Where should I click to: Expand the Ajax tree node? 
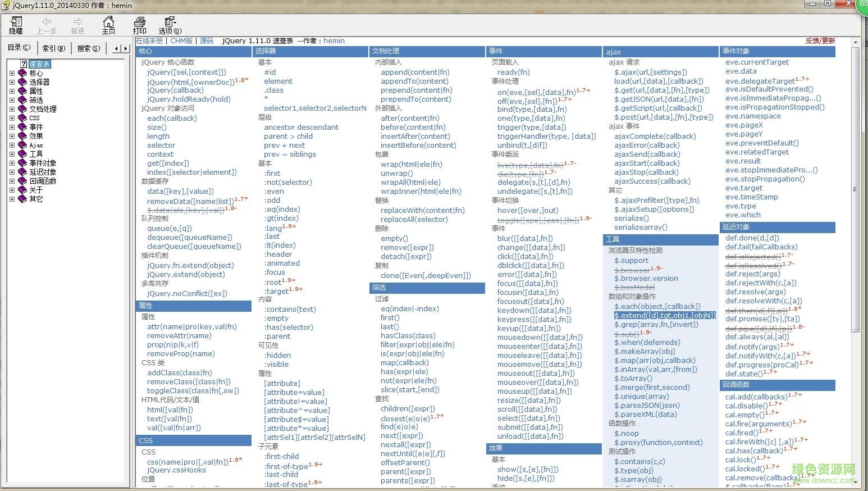coord(12,145)
